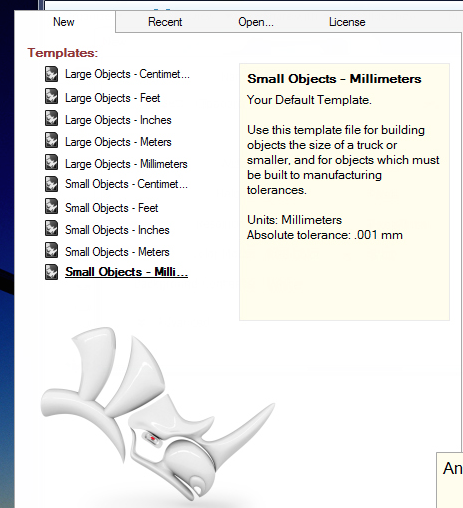Click the Small Objects - Millimeters template icon
The image size is (463, 508).
coord(52,272)
